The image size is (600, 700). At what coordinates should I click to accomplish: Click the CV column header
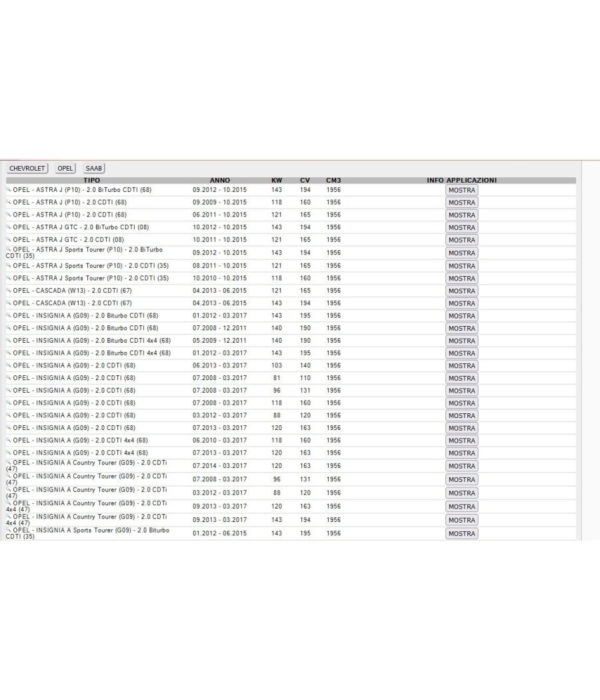(x=305, y=181)
